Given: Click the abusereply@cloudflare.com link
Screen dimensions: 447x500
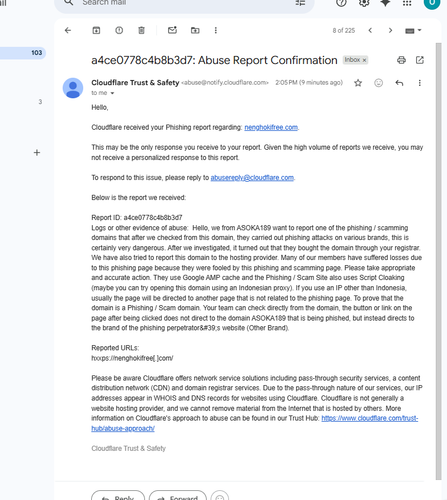Looking at the screenshot, I should (x=252, y=178).
